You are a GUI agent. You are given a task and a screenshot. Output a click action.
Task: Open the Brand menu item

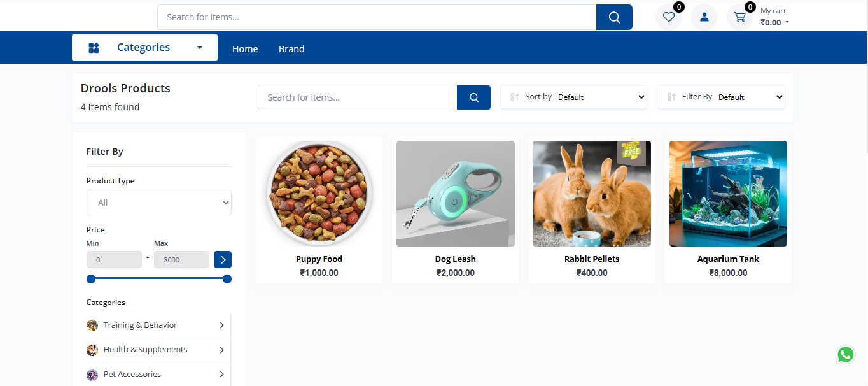(291, 49)
